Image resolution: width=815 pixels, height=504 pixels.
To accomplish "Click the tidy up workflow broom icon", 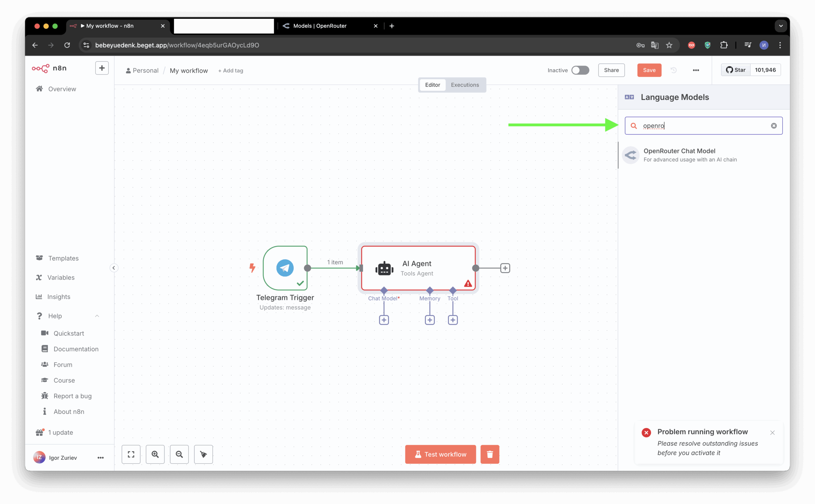I will 203,454.
